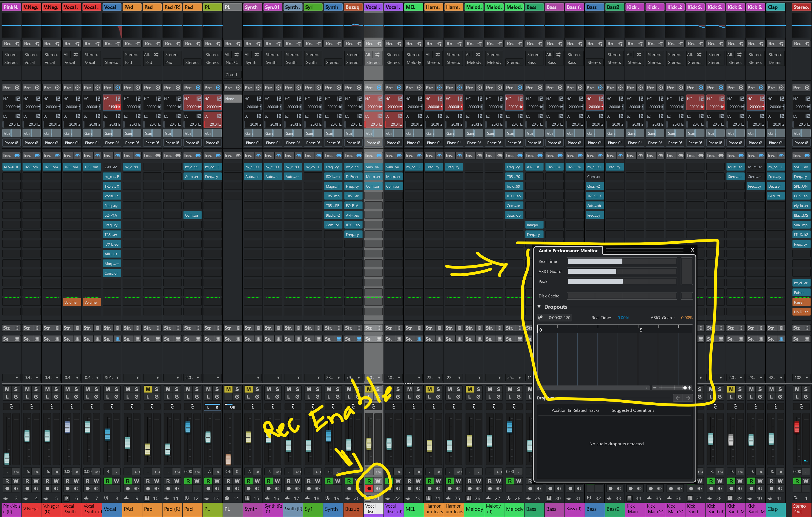Mute the Sy1 channel

point(309,389)
